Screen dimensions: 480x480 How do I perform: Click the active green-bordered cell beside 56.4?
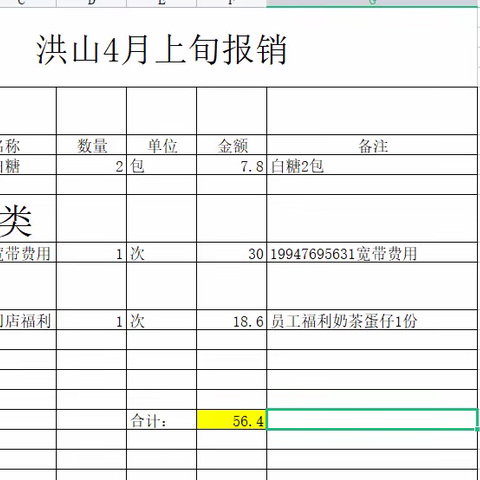[x=372, y=419]
